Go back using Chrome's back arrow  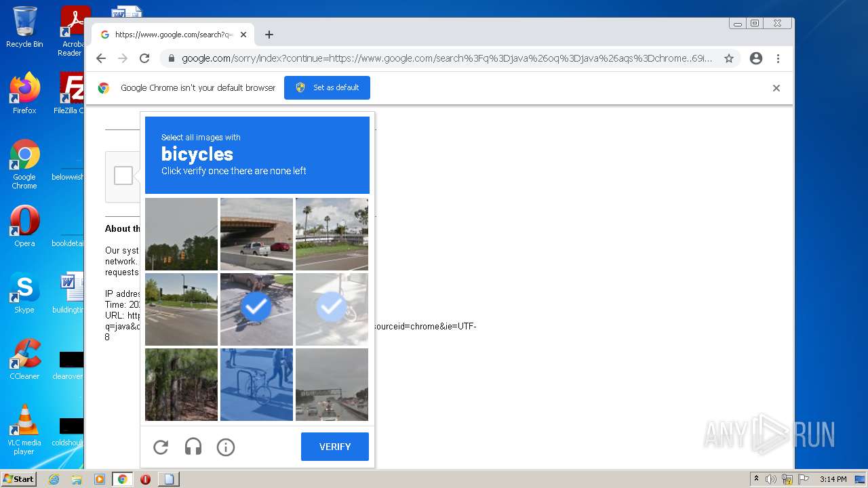[101, 58]
